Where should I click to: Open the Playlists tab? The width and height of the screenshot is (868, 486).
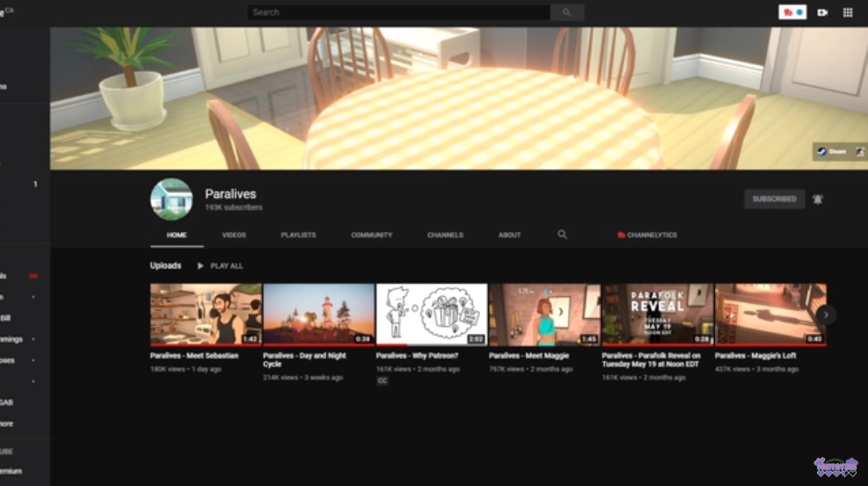click(x=298, y=236)
